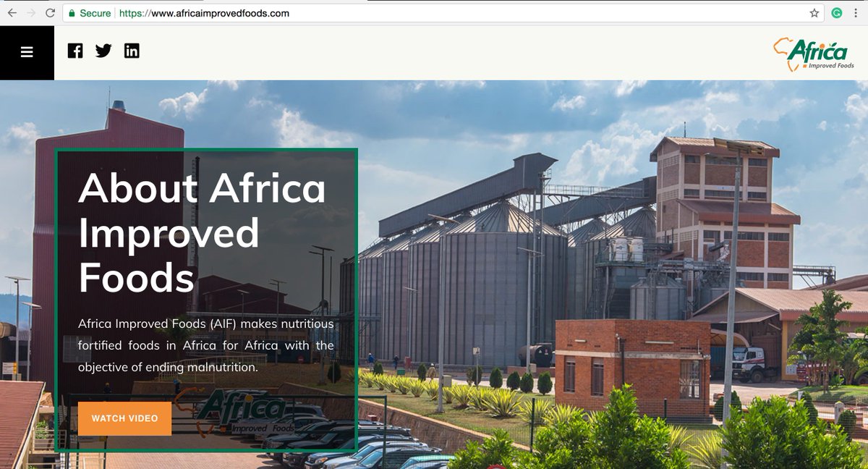This screenshot has width=868, height=469.
Task: Go back with browser back arrow
Action: tap(12, 13)
